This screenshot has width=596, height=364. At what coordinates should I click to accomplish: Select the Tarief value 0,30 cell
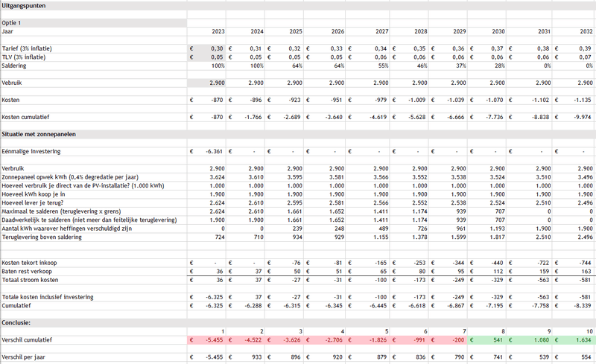point(206,48)
